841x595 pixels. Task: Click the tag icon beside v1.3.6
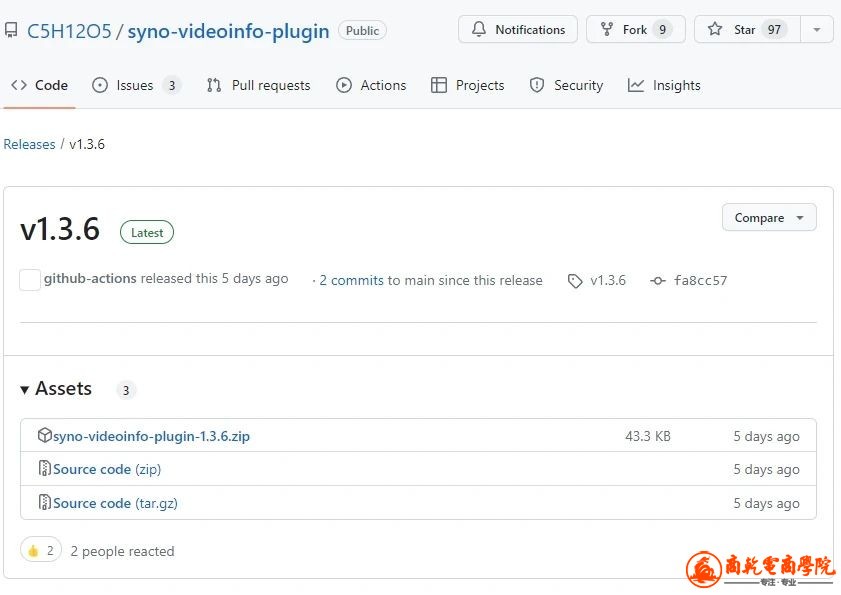click(x=575, y=281)
